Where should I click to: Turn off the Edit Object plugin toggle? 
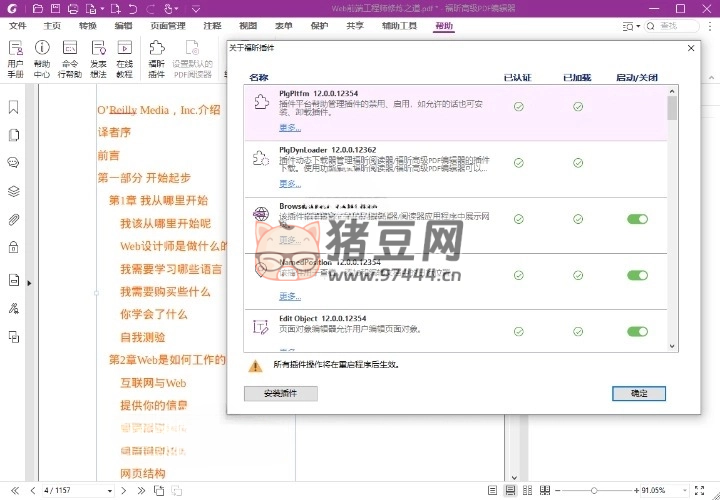[x=637, y=332]
